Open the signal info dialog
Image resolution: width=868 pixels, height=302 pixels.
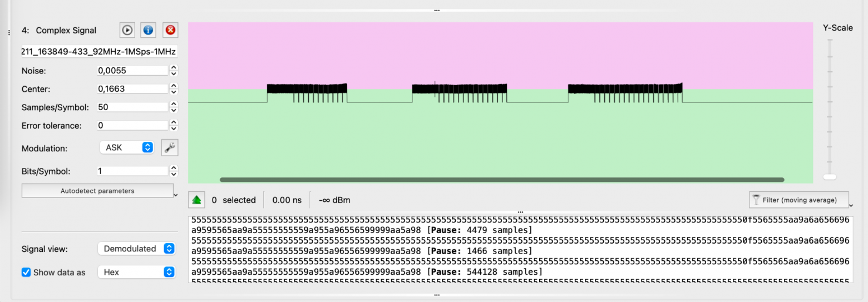148,30
